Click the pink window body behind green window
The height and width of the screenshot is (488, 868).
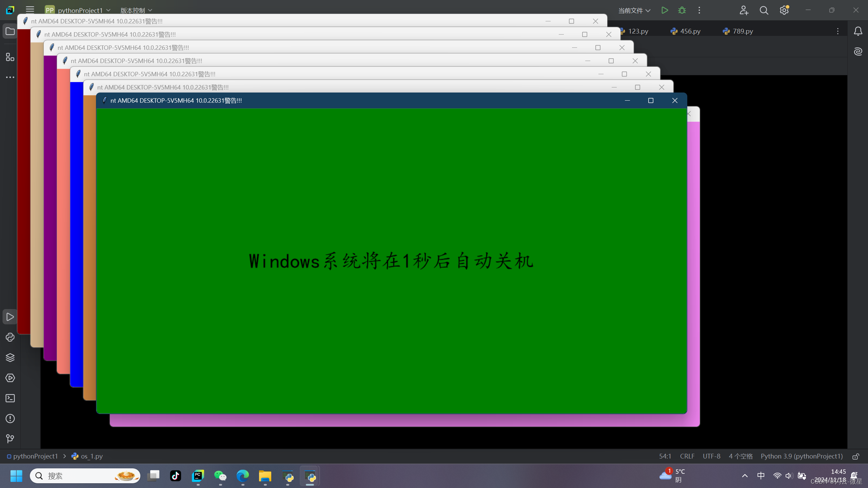point(693,271)
